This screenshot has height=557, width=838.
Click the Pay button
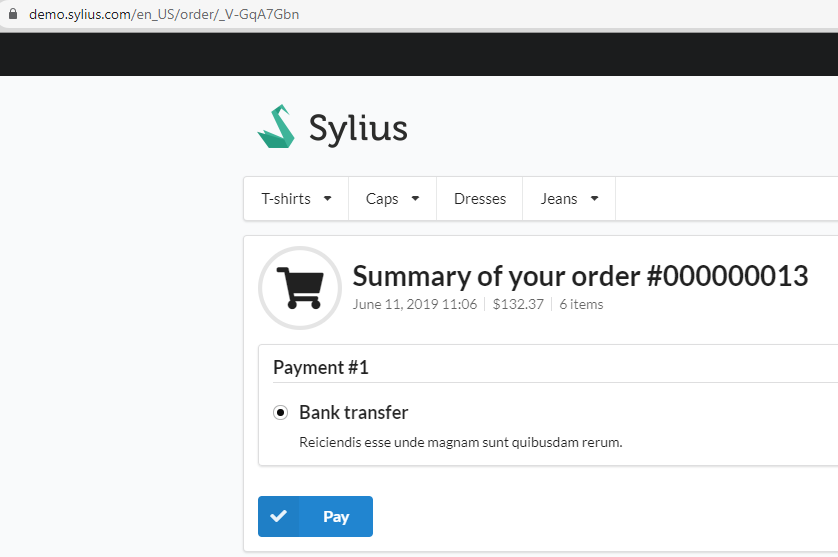click(x=315, y=516)
